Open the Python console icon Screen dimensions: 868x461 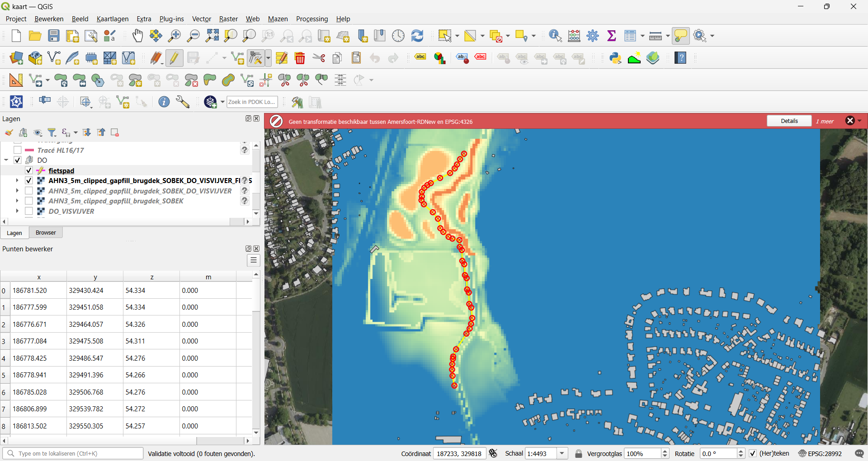tap(615, 58)
